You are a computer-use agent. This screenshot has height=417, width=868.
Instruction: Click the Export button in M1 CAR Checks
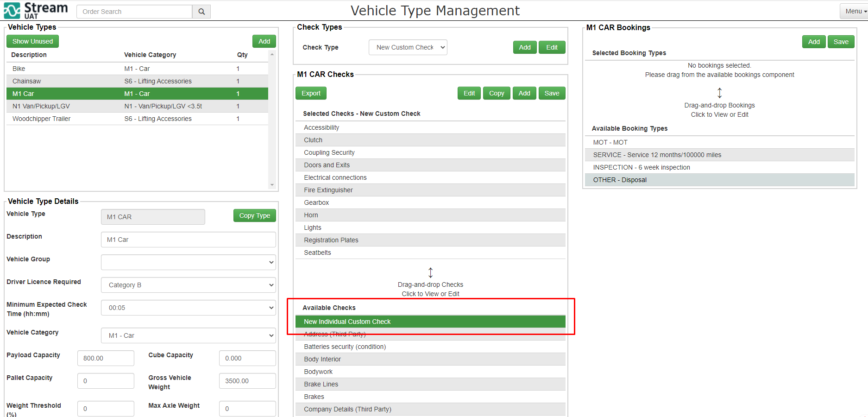tap(310, 93)
